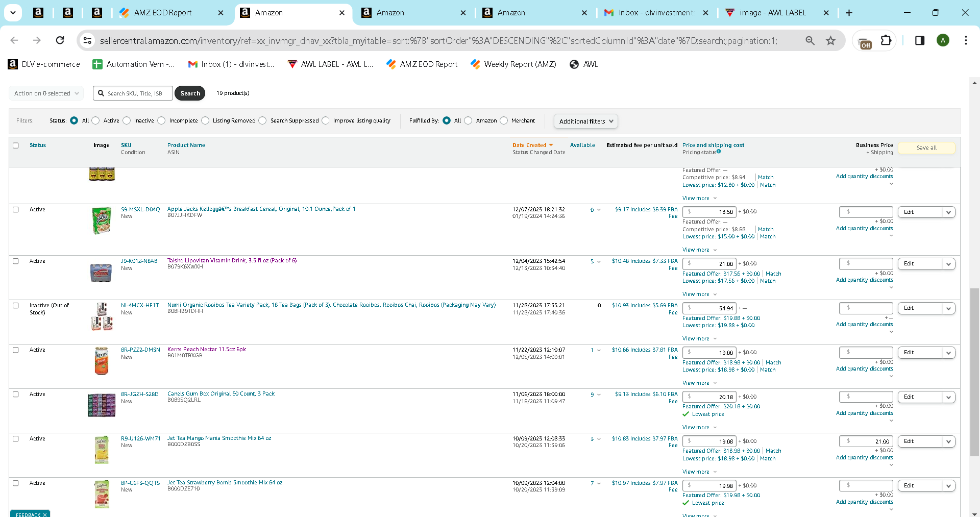
Task: Click the Apple Jacks cereal product image
Action: pos(102,220)
